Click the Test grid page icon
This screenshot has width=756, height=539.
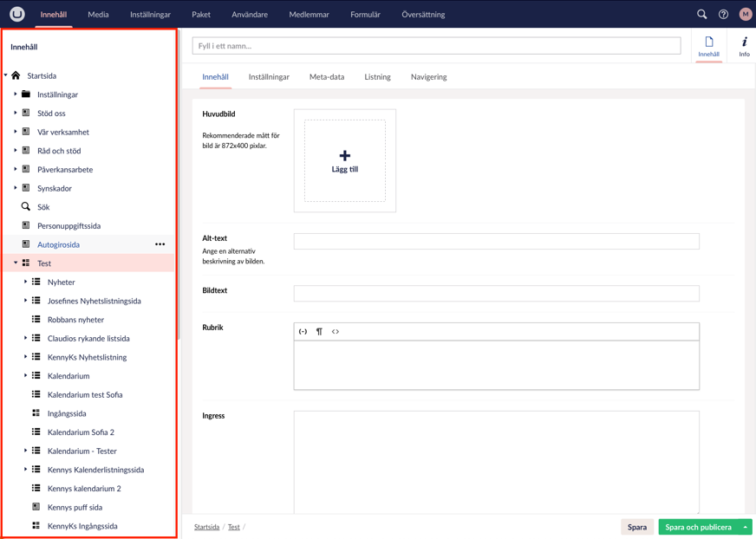(26, 263)
